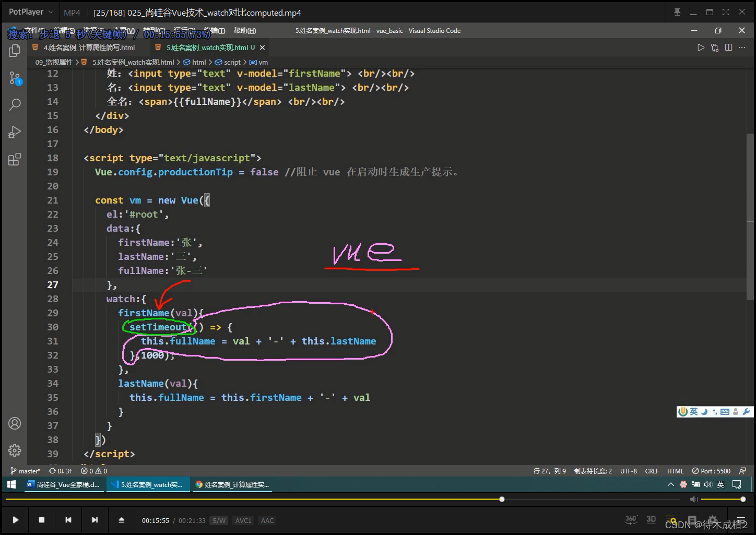This screenshot has height=535, width=756.
Task: Open the More Actions ellipsis in the editor
Action: coord(742,47)
